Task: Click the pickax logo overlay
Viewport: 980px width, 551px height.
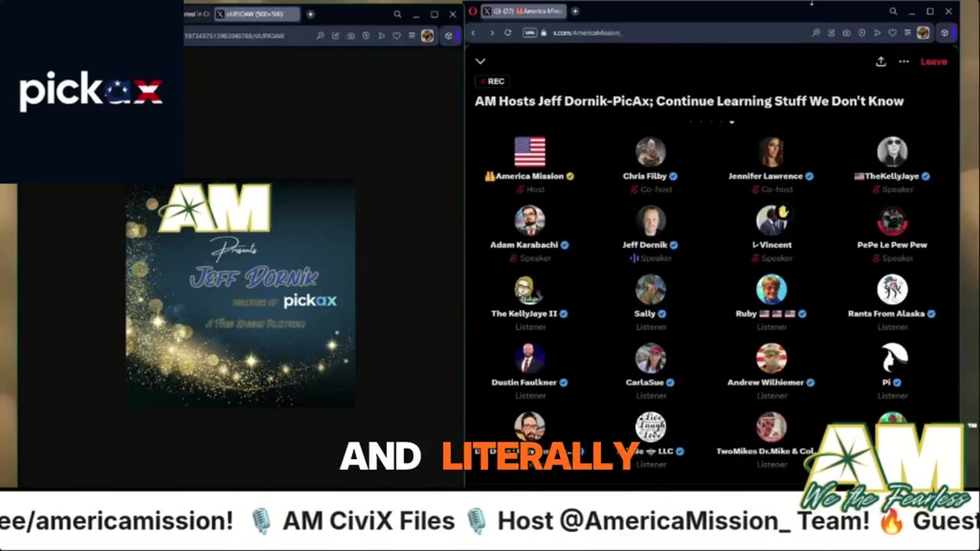Action: click(91, 92)
